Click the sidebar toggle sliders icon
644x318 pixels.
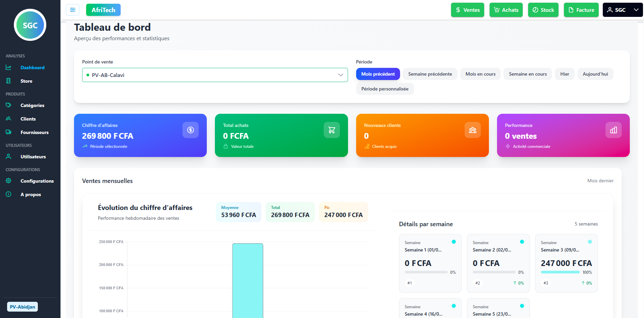pyautogui.click(x=73, y=10)
